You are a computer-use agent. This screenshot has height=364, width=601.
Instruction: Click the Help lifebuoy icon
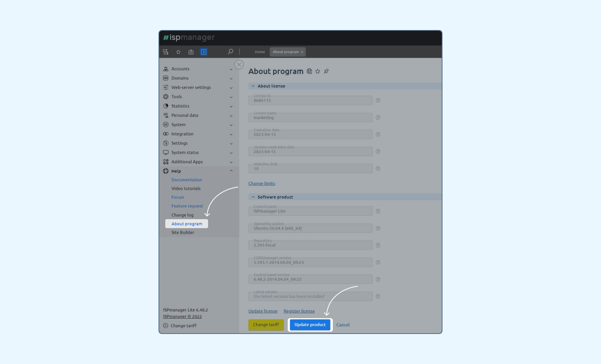click(166, 171)
